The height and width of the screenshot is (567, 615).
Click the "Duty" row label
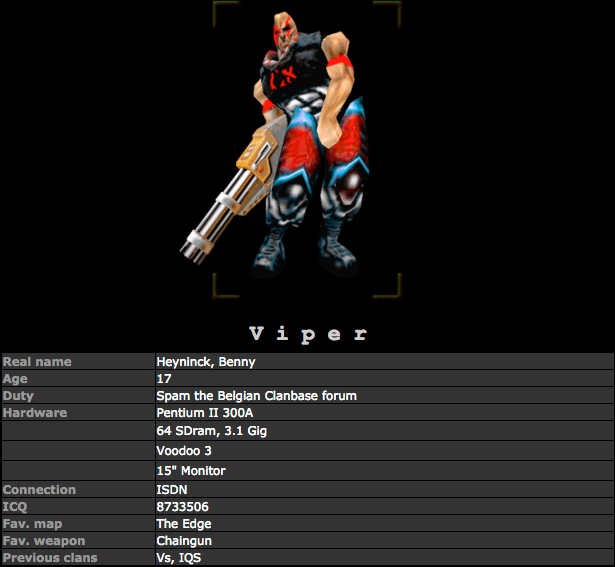18,396
